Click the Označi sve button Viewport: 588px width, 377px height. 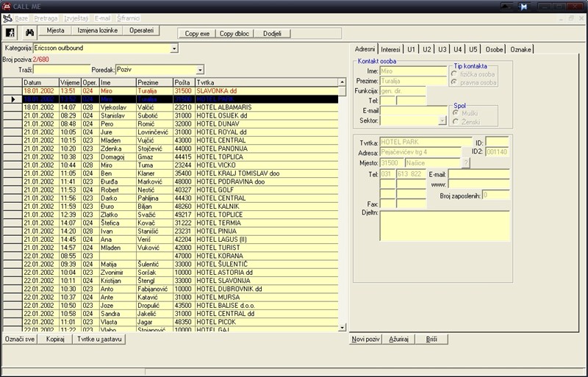coord(20,339)
